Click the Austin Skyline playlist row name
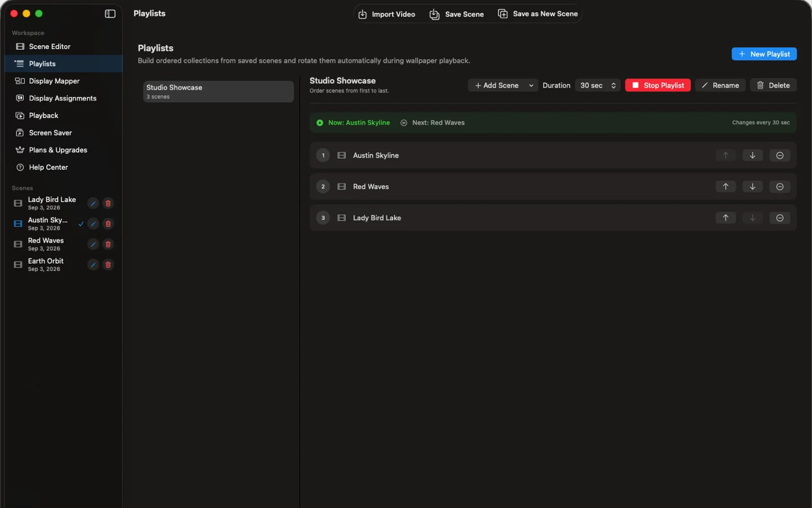Viewport: 812px width, 508px height. [x=376, y=155]
